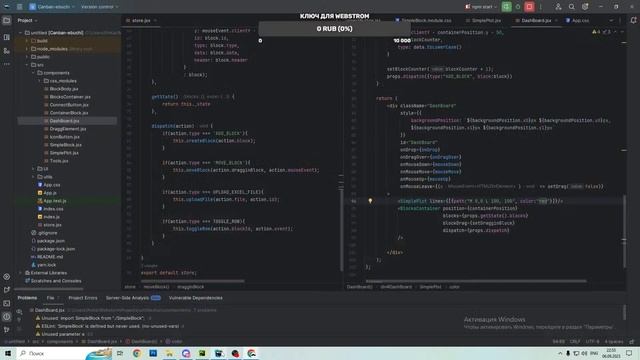This screenshot has width=640, height=360.
Task: Open the Project Errors tab
Action: click(83, 298)
